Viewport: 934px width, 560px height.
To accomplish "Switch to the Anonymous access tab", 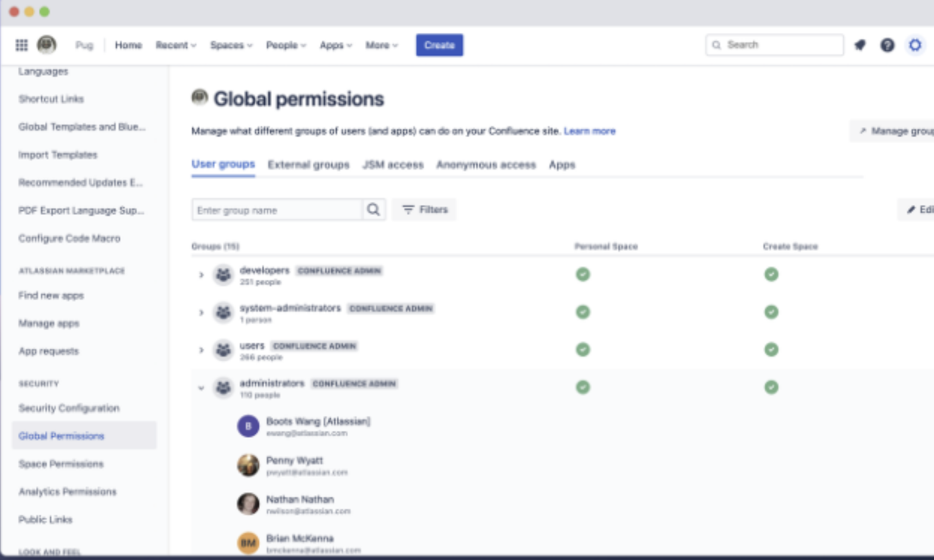I will click(x=486, y=165).
